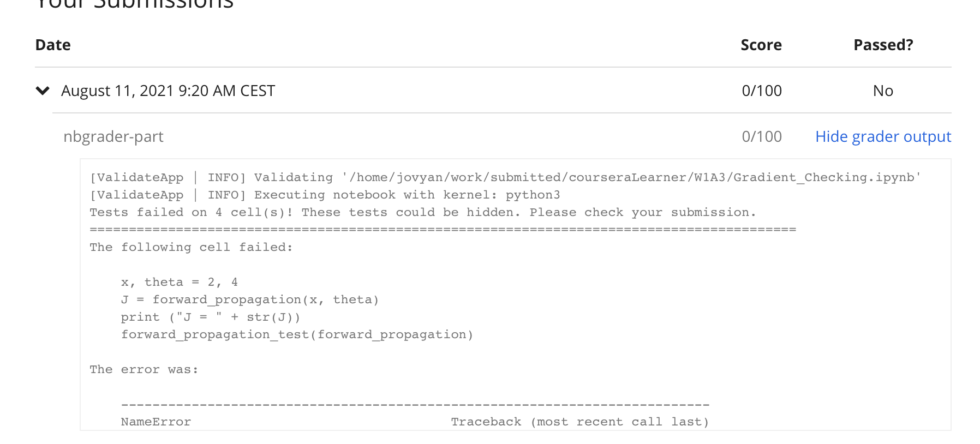
Task: Click "The error was:" text
Action: tap(144, 369)
